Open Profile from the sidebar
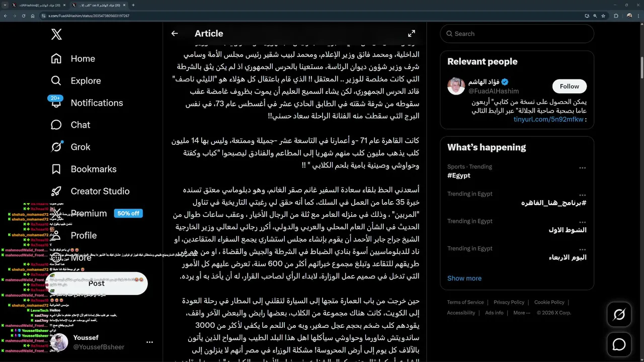The height and width of the screenshot is (362, 644). tap(73, 235)
